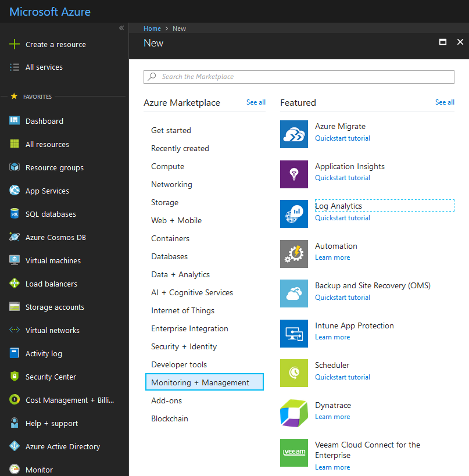This screenshot has height=476, width=469.
Task: Click the Application Insights lightbulb tile
Action: click(294, 174)
